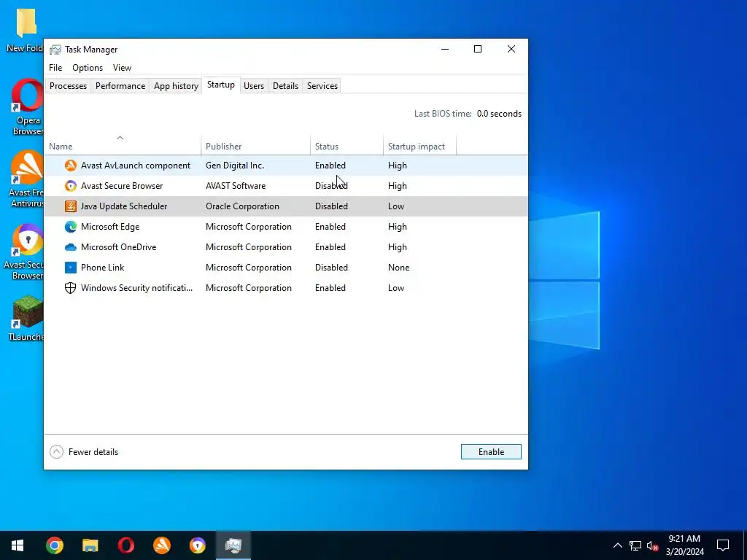The image size is (747, 560).
Task: Select the 'Windows Security notificati...' row name
Action: tap(136, 288)
